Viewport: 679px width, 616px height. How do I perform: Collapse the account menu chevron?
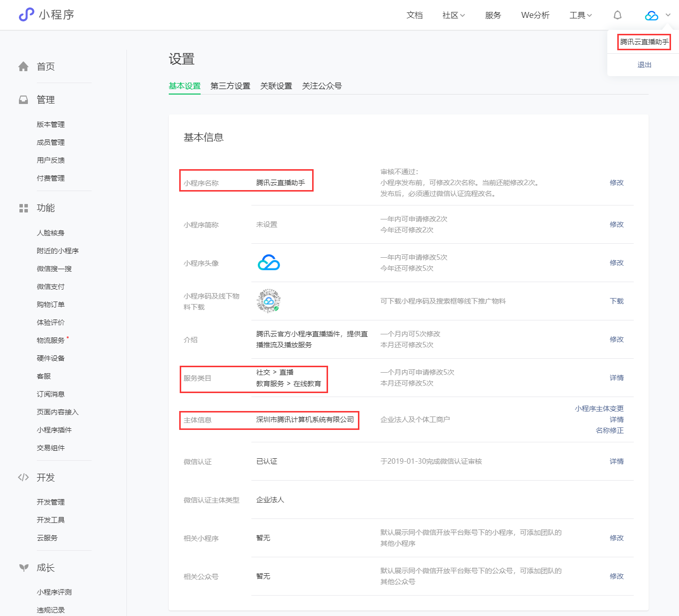click(x=668, y=15)
